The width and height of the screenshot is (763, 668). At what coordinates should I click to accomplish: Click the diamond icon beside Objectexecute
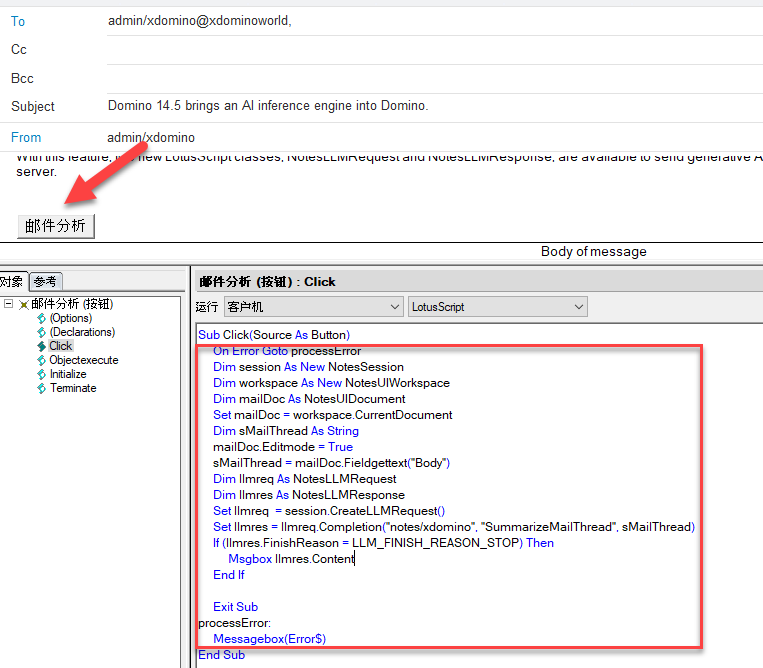(x=41, y=361)
